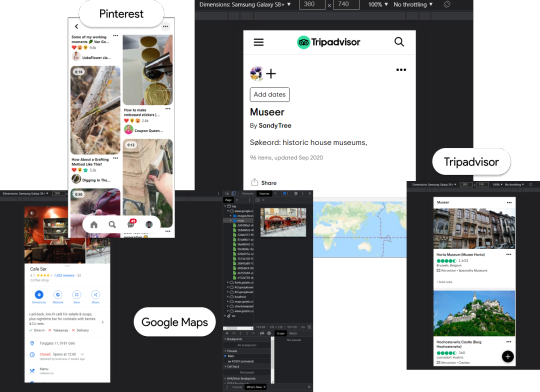Screen dimensions: 540x392
Task: Open options for 'How About a Grafting' pin
Action: tap(116, 158)
